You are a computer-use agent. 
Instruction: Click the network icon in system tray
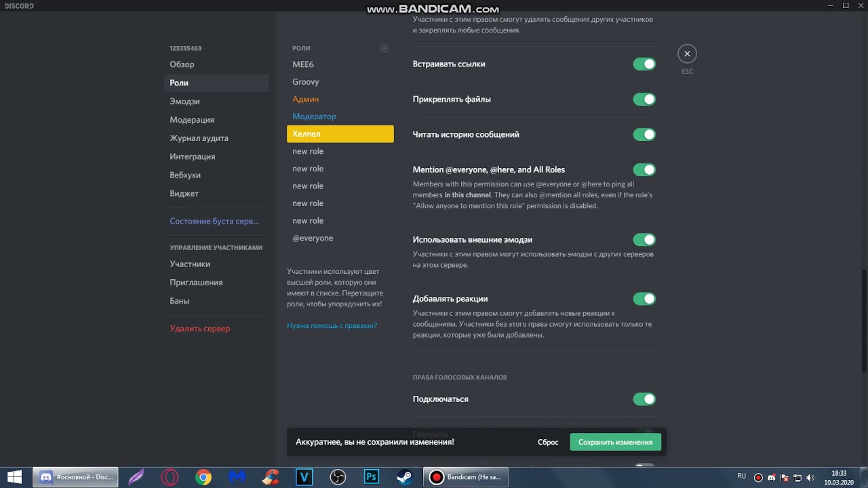tap(797, 477)
